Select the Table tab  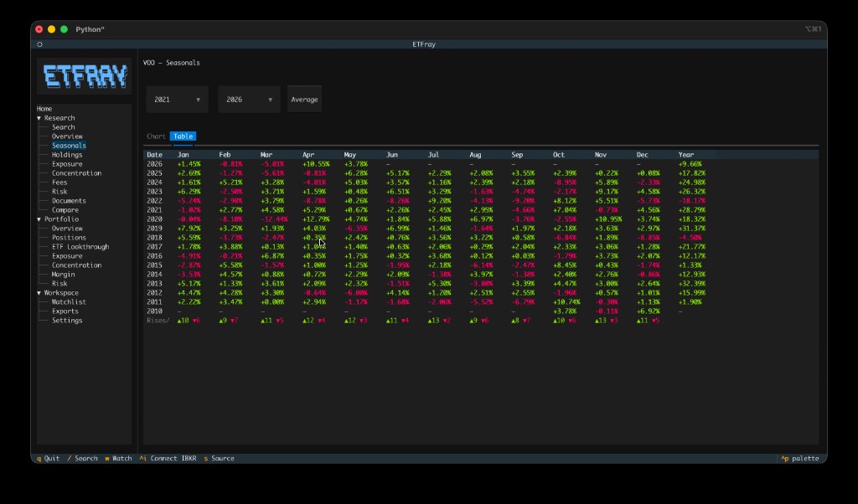pyautogui.click(x=183, y=136)
